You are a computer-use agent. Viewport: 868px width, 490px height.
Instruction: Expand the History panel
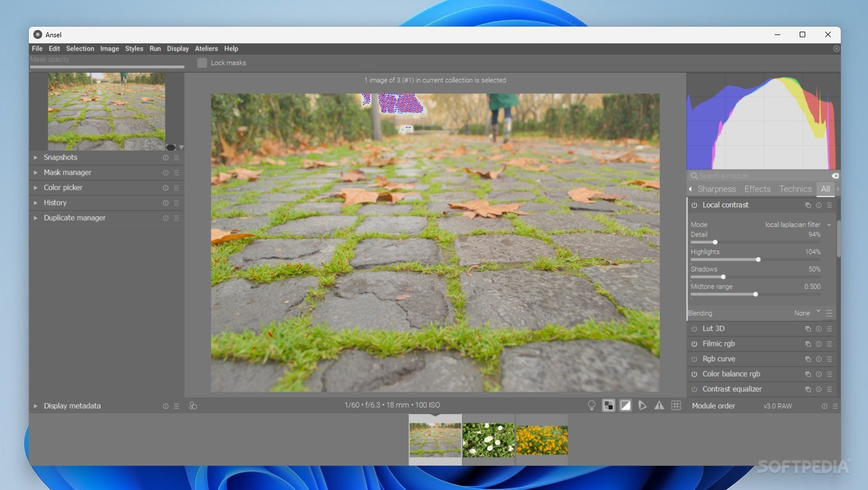36,203
